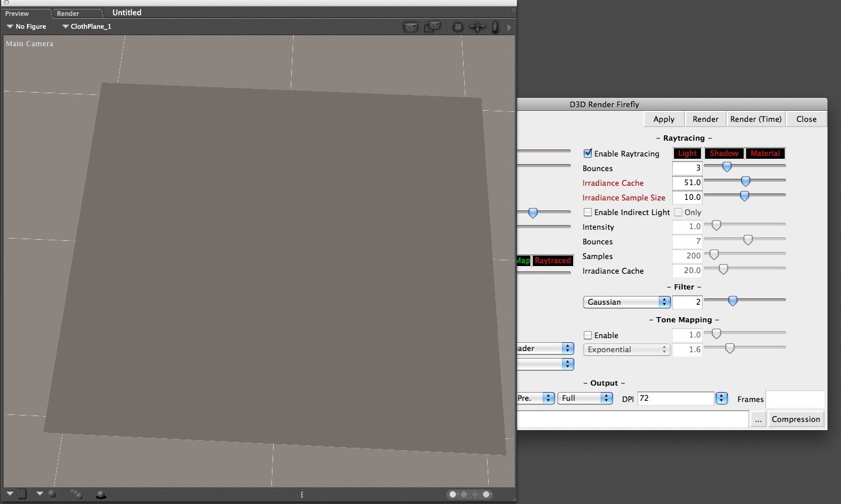
Task: Enable the Indirect Light checkbox
Action: pyautogui.click(x=588, y=212)
